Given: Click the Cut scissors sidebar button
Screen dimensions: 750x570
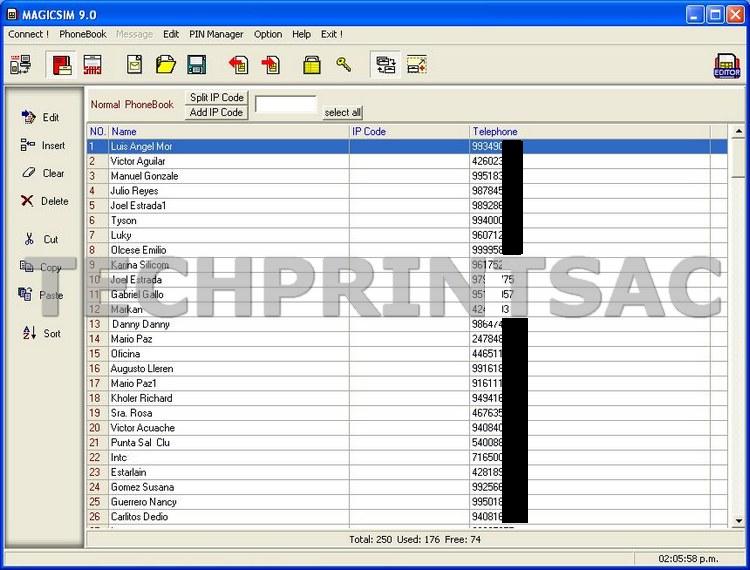Looking at the screenshot, I should click(x=41, y=239).
